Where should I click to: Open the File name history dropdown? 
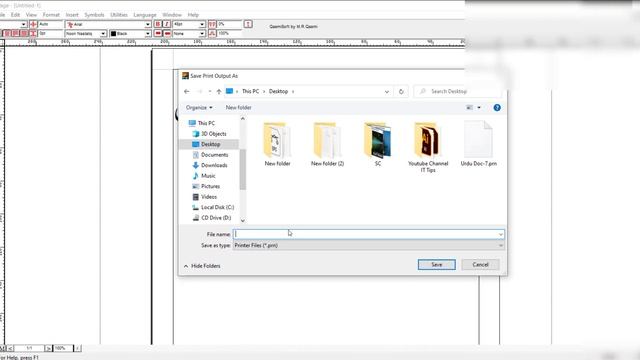[x=500, y=234]
